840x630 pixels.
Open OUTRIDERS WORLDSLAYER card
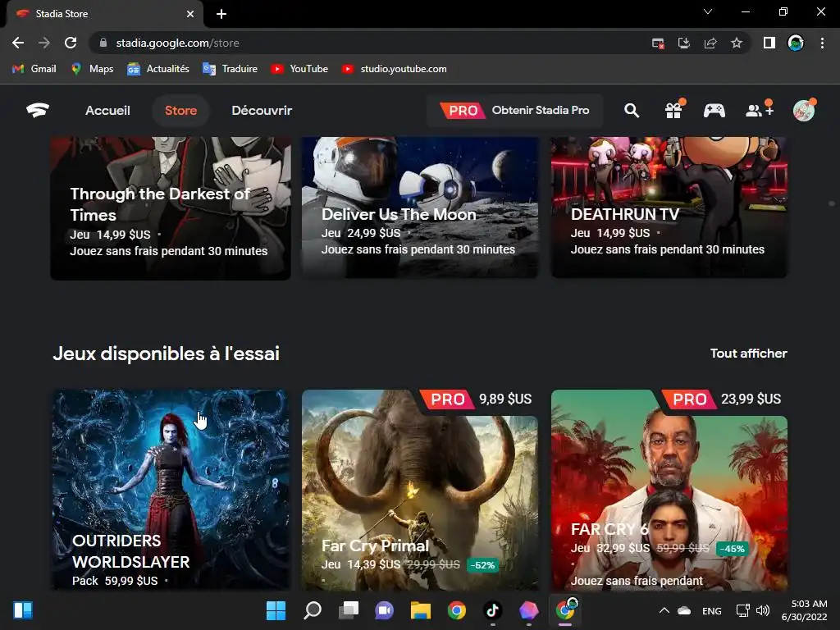click(x=171, y=490)
